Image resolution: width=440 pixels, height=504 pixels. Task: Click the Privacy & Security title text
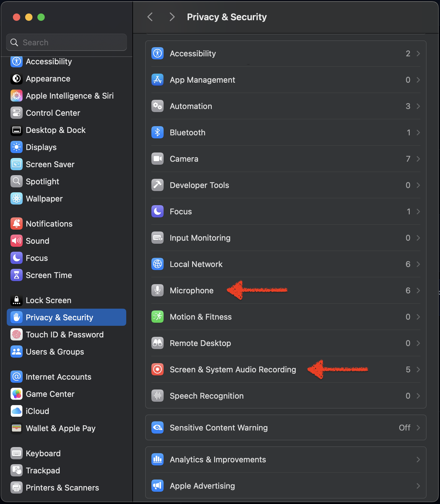click(x=227, y=17)
